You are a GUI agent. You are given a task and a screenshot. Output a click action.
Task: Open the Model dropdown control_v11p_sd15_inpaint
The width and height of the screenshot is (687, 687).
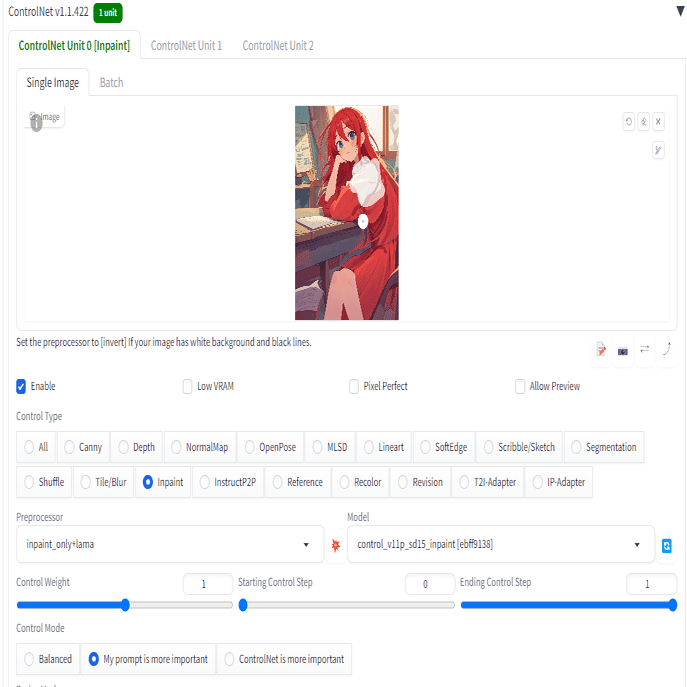coord(501,545)
